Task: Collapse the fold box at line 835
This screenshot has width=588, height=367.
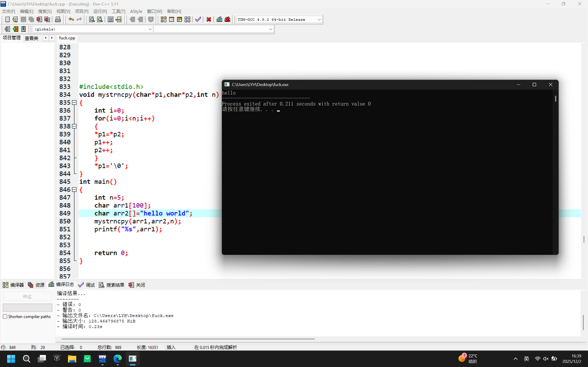Action: click(x=74, y=103)
